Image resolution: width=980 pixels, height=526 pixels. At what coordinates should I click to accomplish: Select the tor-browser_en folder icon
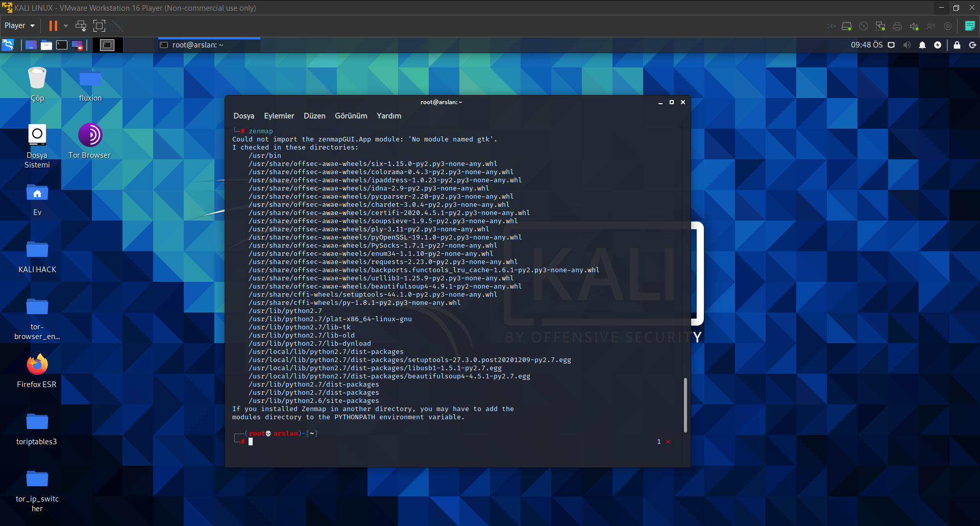pyautogui.click(x=37, y=319)
